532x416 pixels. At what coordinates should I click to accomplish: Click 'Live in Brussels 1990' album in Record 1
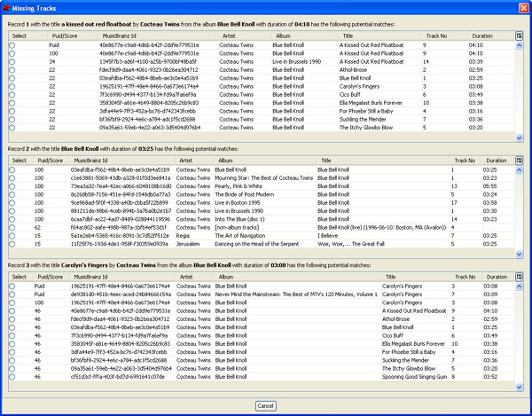[296, 62]
